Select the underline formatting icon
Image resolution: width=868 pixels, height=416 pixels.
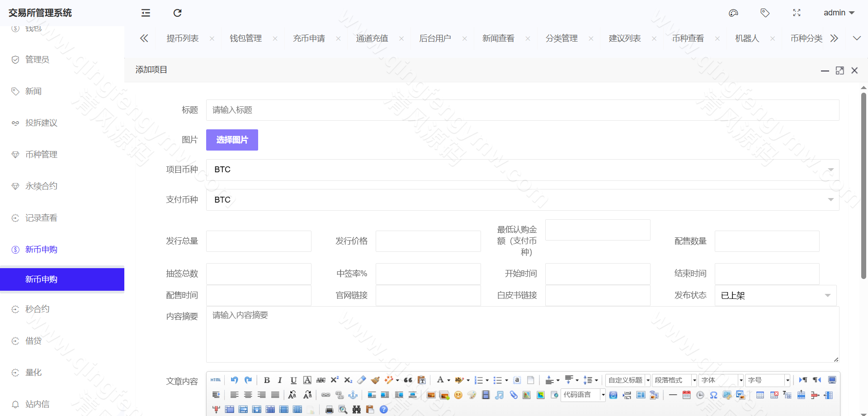tap(293, 380)
